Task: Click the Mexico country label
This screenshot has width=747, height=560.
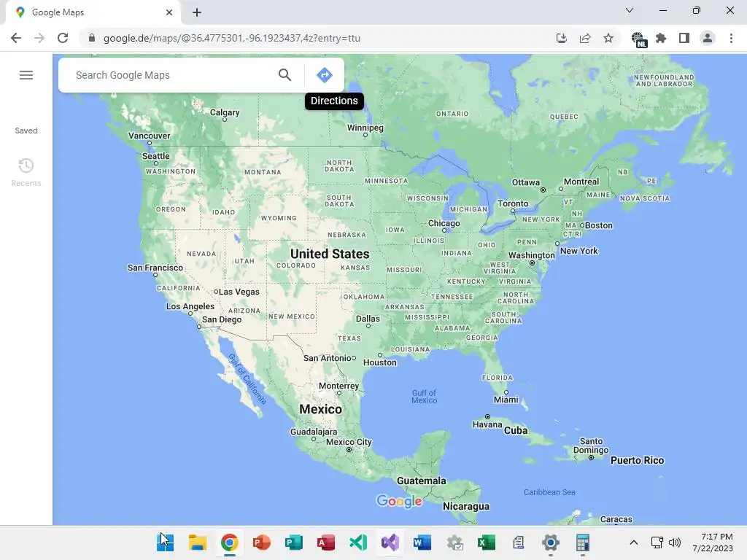Action: coord(321,409)
